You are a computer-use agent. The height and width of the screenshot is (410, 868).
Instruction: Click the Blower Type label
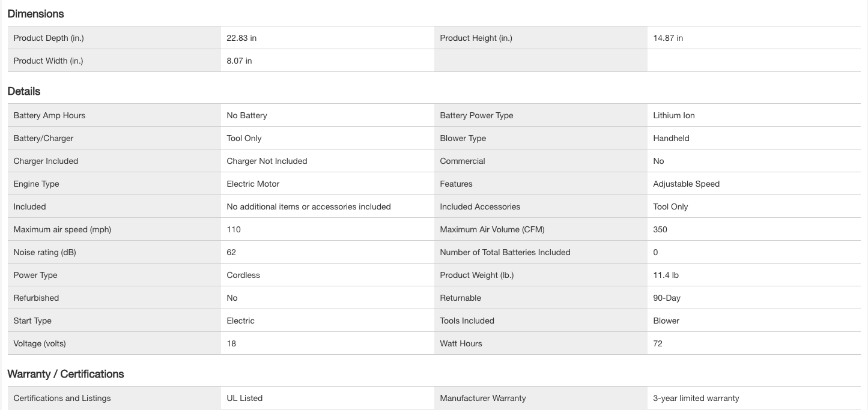click(x=463, y=138)
